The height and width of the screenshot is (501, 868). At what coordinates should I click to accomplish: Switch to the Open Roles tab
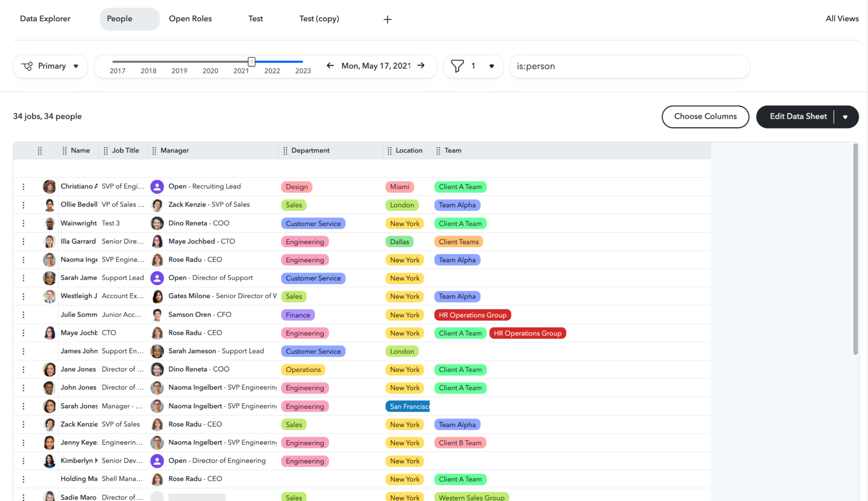pyautogui.click(x=190, y=19)
